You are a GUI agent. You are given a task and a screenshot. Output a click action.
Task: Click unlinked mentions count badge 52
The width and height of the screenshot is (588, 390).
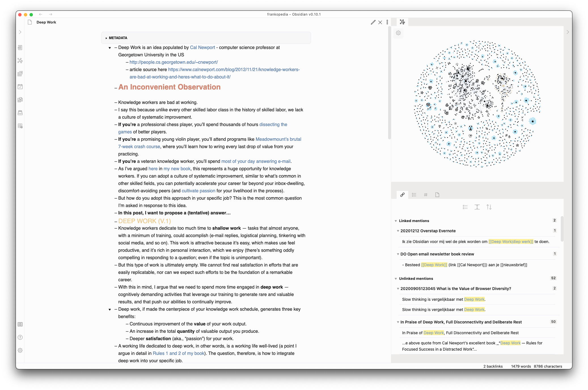point(553,278)
